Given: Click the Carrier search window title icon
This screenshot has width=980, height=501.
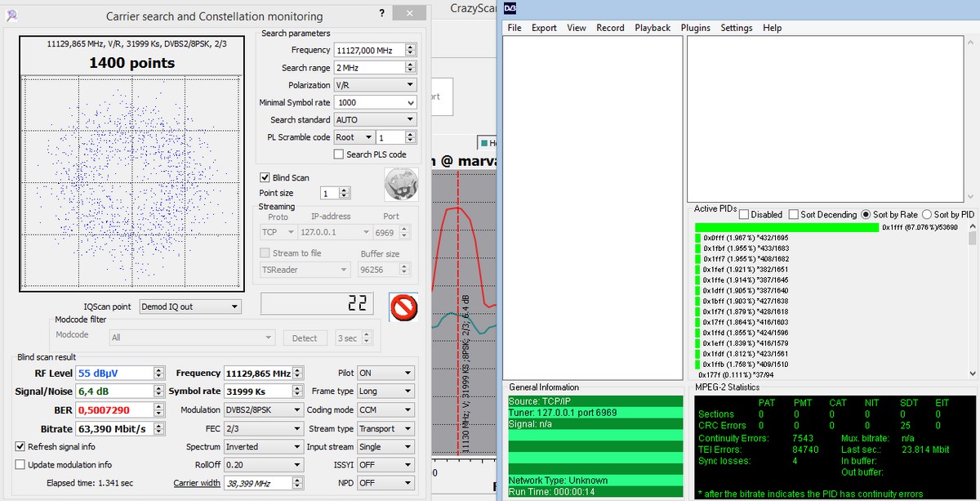Looking at the screenshot, I should click(10, 15).
